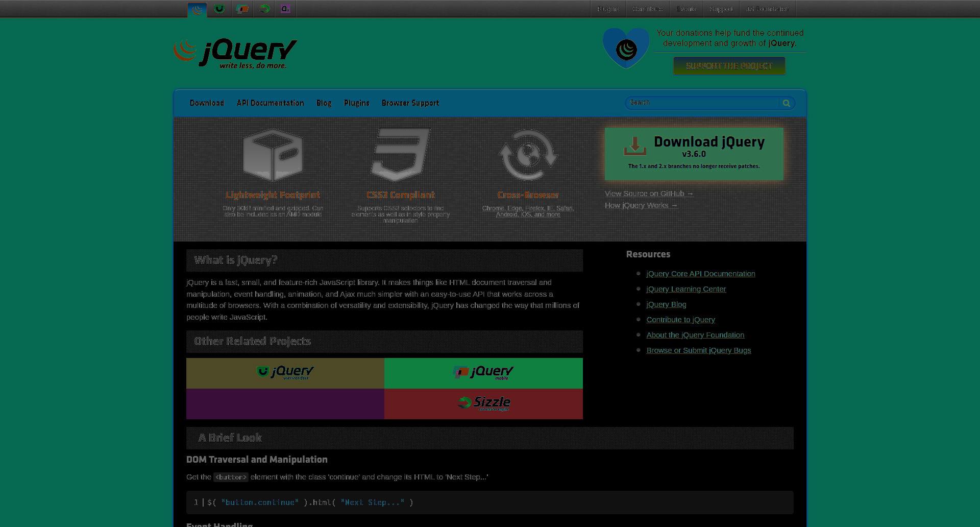Click the Cross-Browser globe icon

coord(528,155)
